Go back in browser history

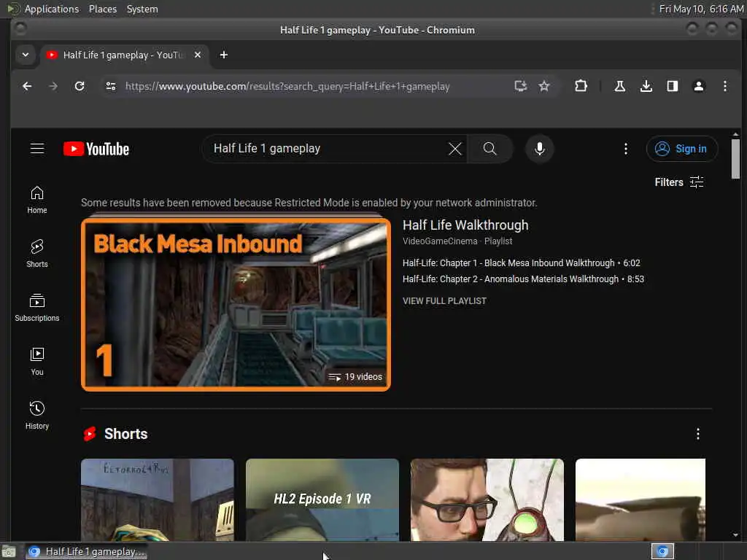[27, 86]
